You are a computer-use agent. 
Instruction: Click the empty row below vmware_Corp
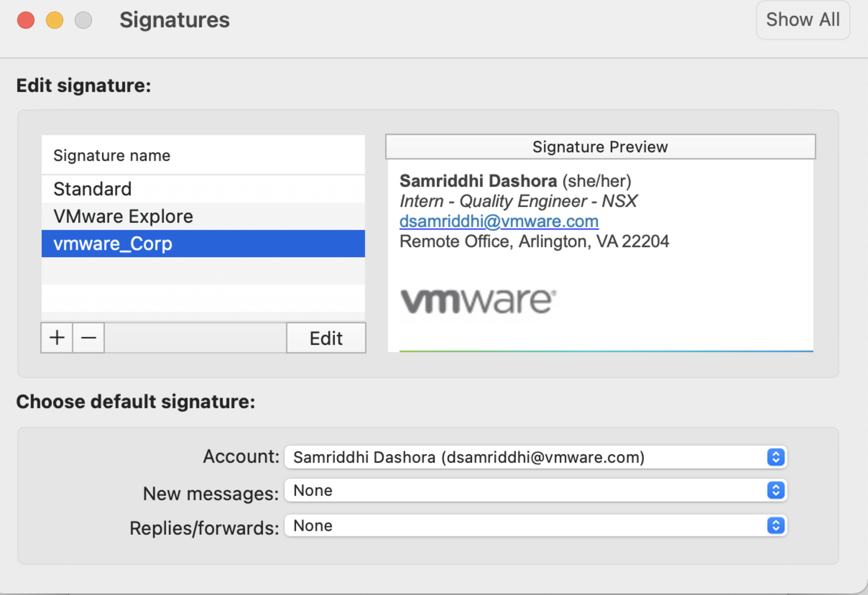(x=203, y=271)
